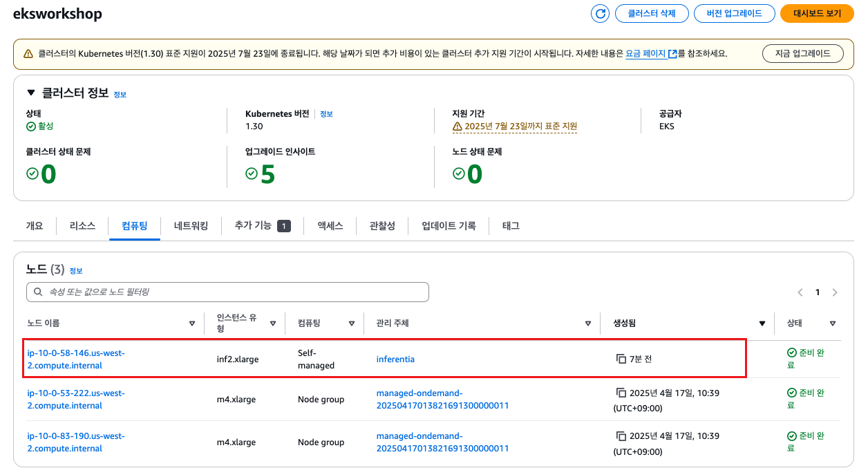Screen dimensions: 868x468
Task: Copy creation time icon in ip-10-0-83-190 row
Action: pos(621,436)
